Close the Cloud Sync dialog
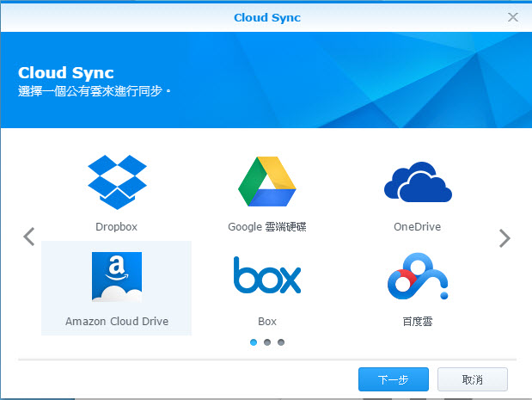Screen dimensions: 532x400 coord(512,17)
